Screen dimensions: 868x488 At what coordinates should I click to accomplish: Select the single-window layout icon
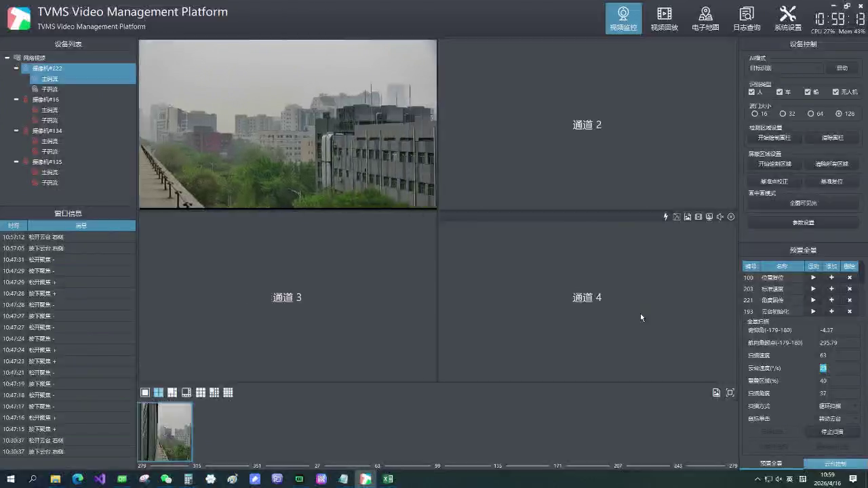point(144,392)
